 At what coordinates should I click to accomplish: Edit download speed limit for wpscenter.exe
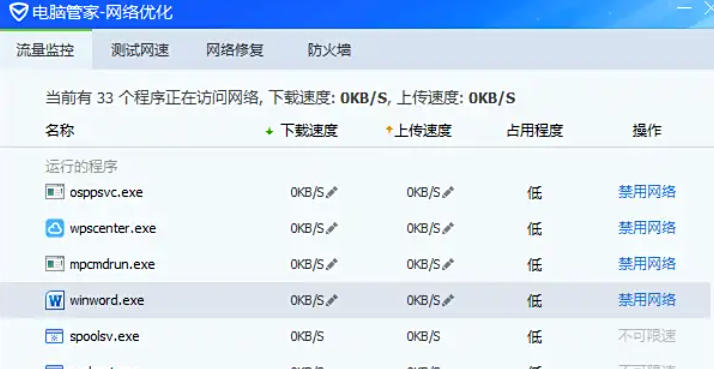332,228
